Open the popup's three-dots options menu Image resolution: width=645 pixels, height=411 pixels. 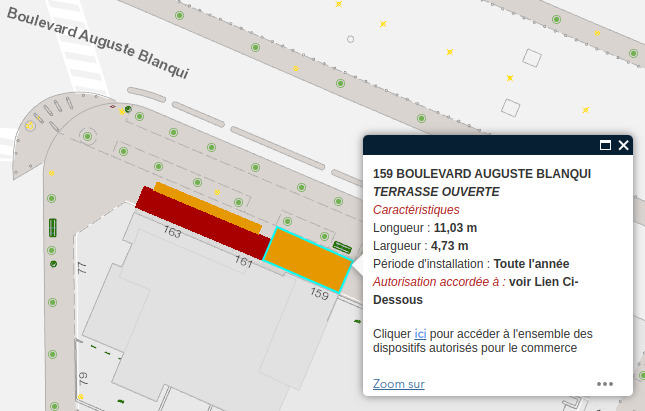point(605,383)
